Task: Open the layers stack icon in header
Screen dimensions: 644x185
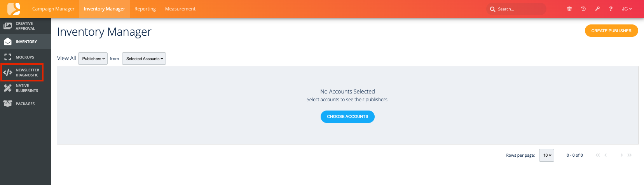Action: pyautogui.click(x=569, y=9)
